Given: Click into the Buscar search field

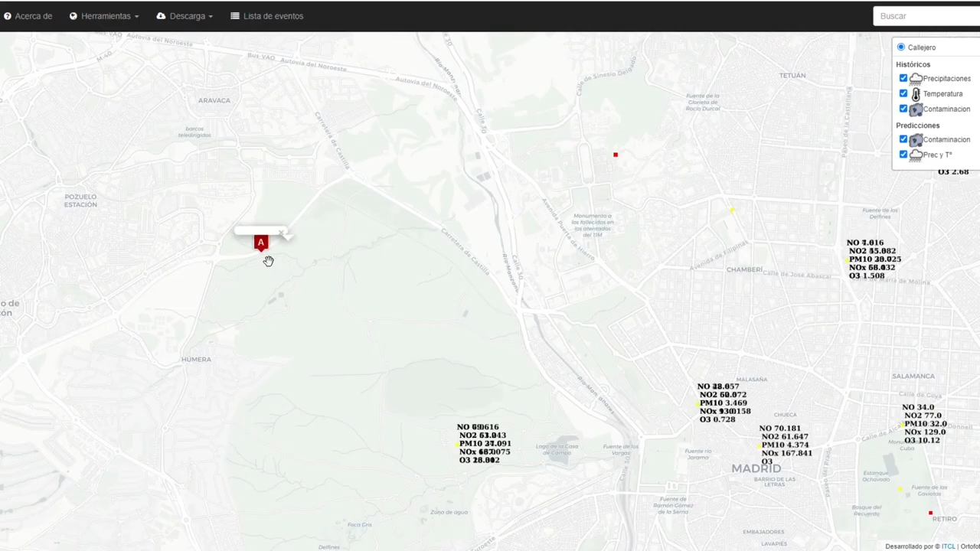Looking at the screenshot, I should [x=926, y=16].
